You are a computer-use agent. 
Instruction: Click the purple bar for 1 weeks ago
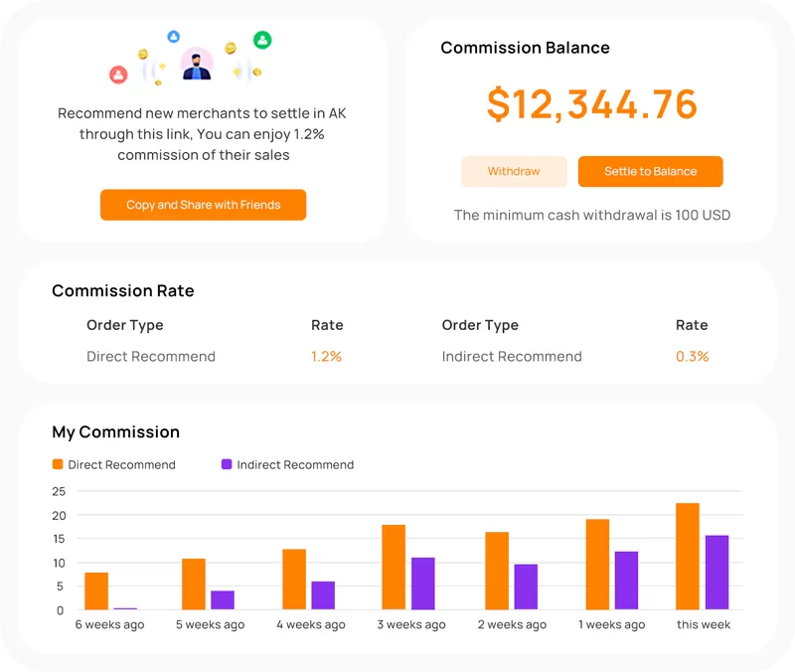(626, 581)
